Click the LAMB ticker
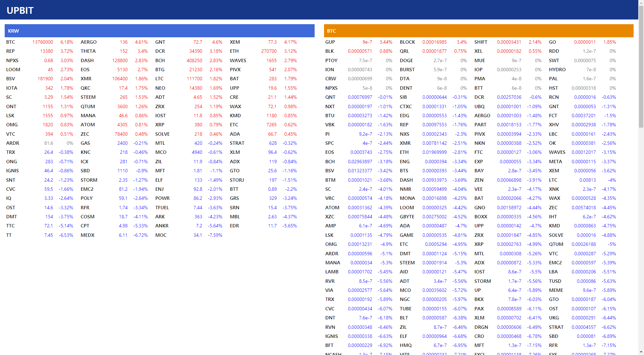This screenshot has height=355, width=644. pos(332,272)
